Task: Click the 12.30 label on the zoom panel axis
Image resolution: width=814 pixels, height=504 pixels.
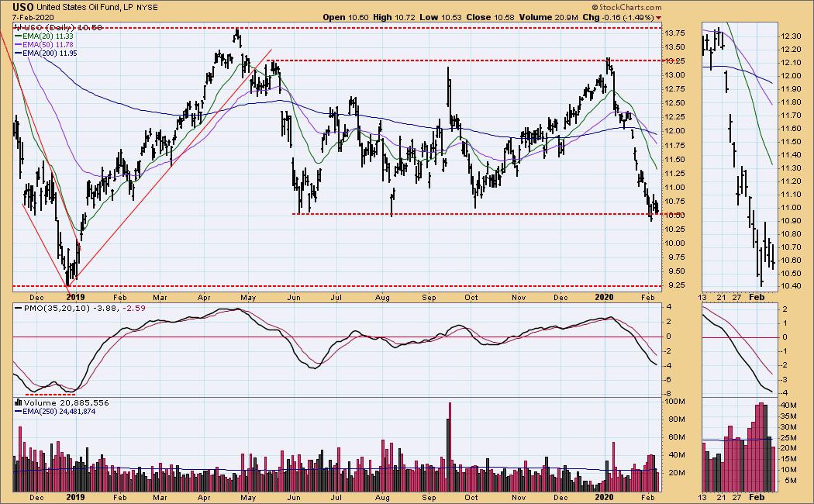Action: tap(789, 36)
